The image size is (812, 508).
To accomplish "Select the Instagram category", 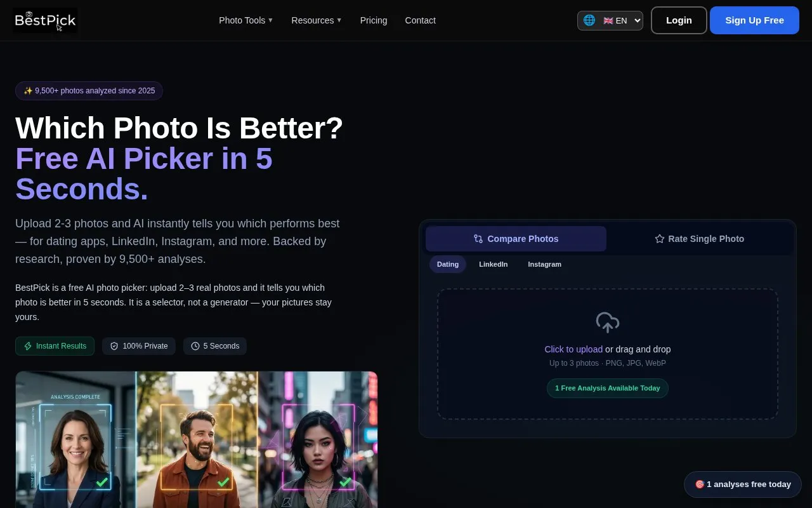I will point(545,264).
